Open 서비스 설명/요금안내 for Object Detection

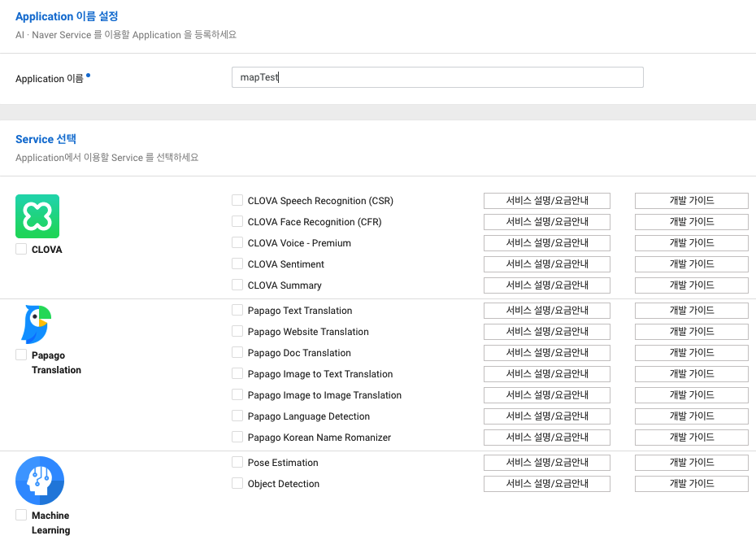pos(547,484)
